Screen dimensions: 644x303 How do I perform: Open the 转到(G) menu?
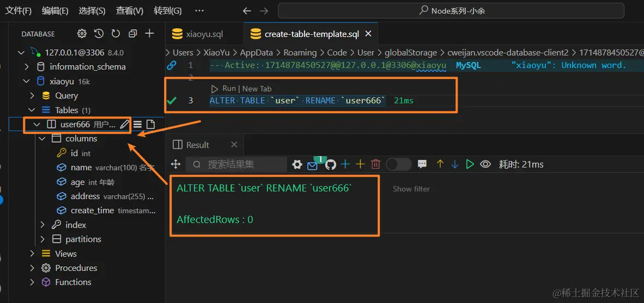coord(168,11)
